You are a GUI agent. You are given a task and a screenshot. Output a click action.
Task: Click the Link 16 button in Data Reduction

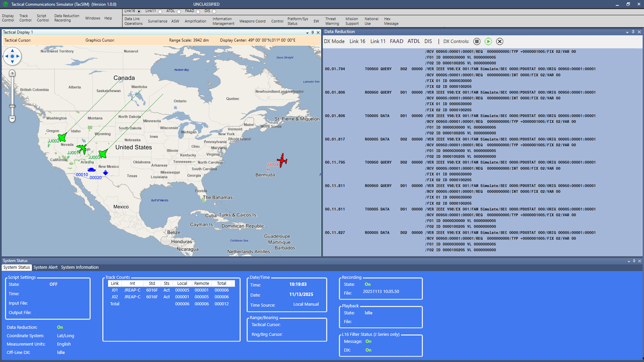tap(357, 41)
